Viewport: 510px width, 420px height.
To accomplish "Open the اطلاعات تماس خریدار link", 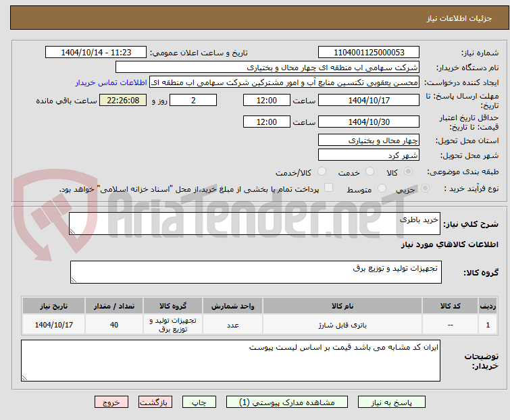I will tap(111, 82).
